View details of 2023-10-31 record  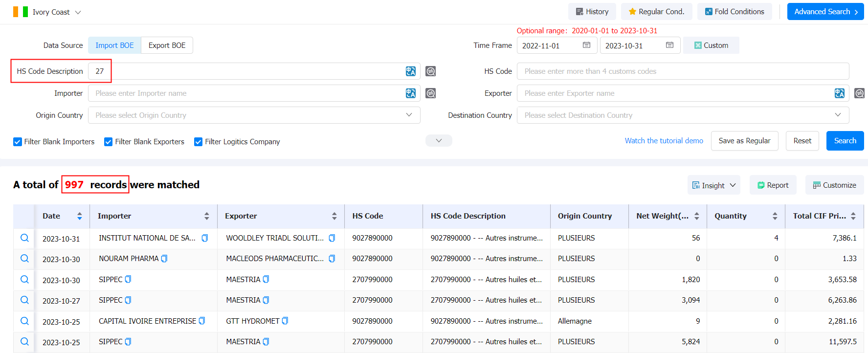(24, 238)
